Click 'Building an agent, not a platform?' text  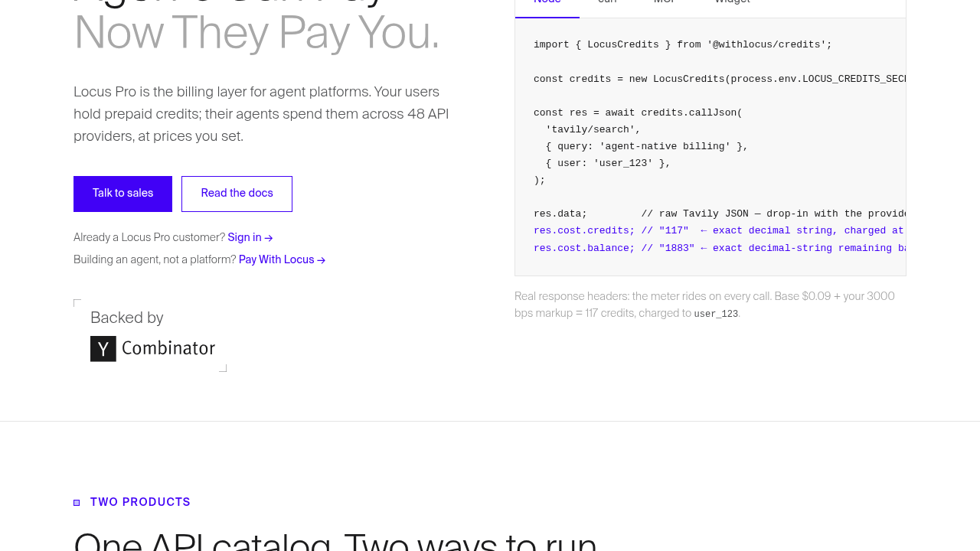pyautogui.click(x=155, y=260)
